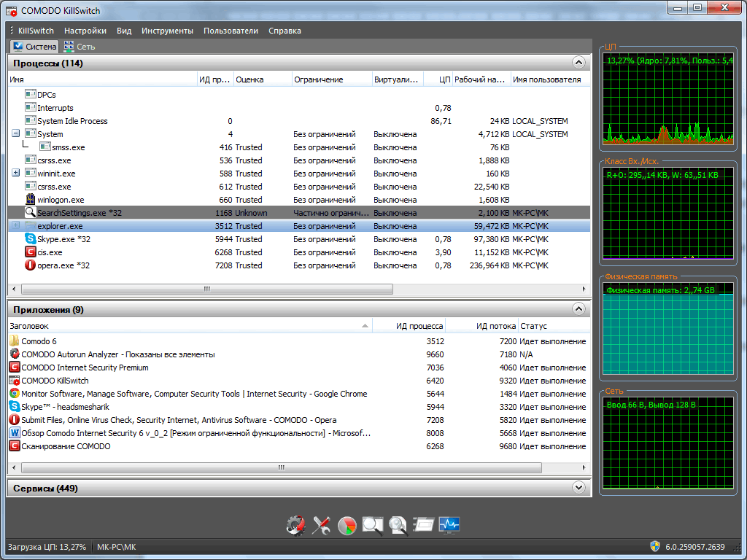Expand the wininit.exe process tree node

click(x=16, y=173)
